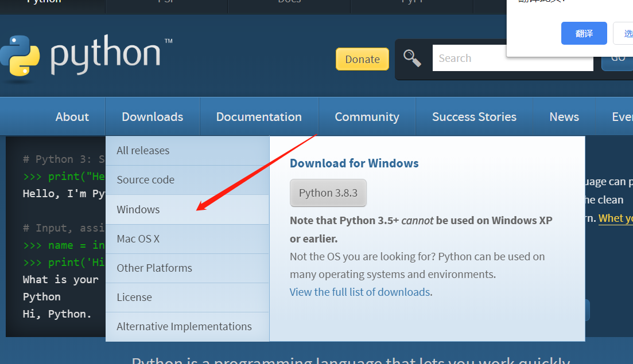Open View the full list of downloads link
The image size is (633, 364).
pyautogui.click(x=360, y=292)
